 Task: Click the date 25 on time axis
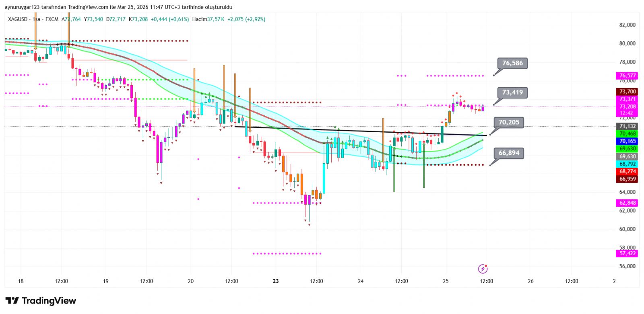446,281
